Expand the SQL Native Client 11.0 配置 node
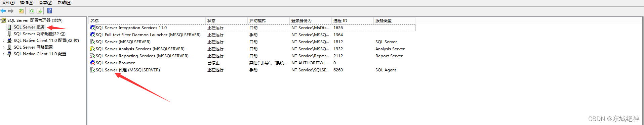Viewport: 644px width, 125px height. (3, 54)
